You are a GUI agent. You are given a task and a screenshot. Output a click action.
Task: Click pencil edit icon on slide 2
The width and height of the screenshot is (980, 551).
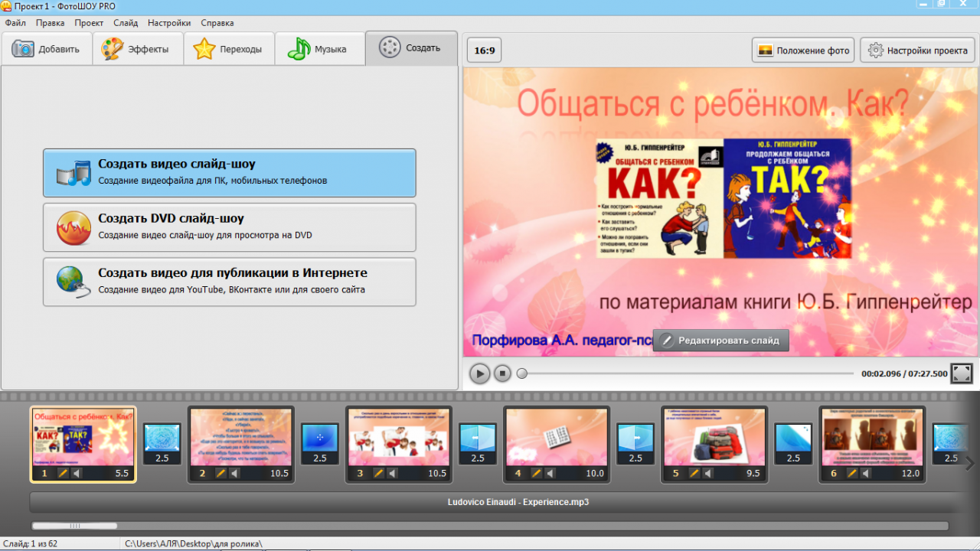220,474
